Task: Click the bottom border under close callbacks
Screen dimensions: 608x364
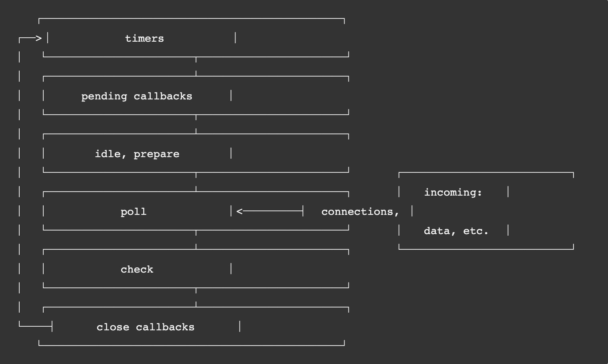Action: [192, 345]
